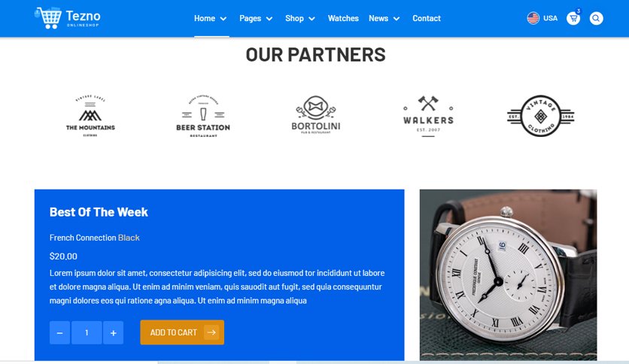The width and height of the screenshot is (629, 364).
Task: Click the Bortolini partner logo
Action: (316, 114)
